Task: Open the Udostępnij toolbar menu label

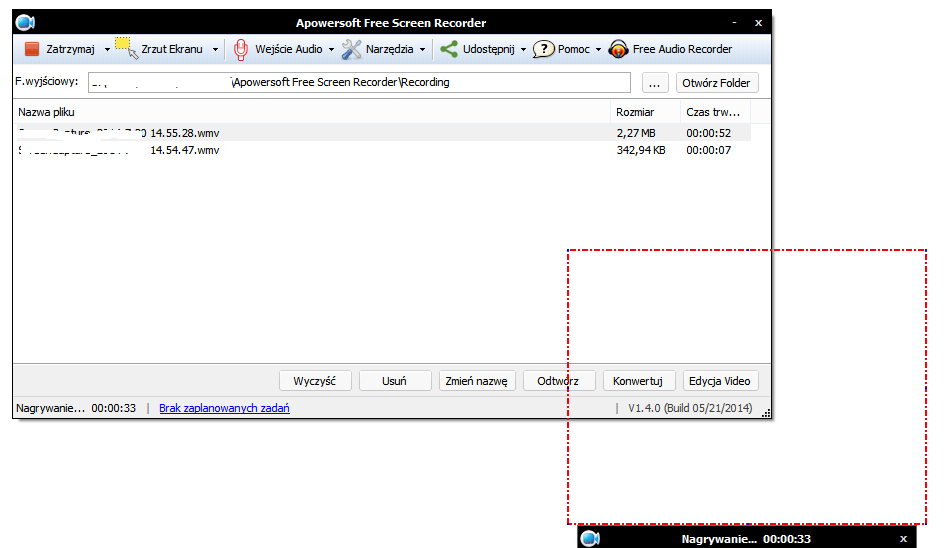Action: [488, 49]
